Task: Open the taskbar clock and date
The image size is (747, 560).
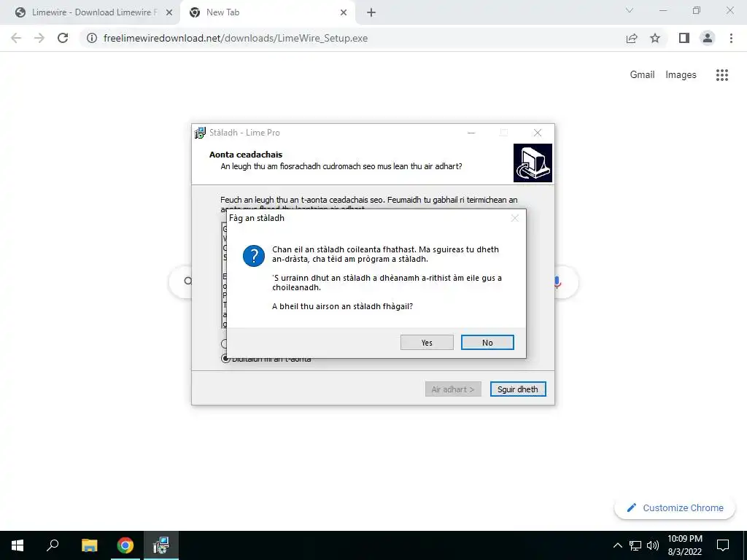Action: [x=684, y=545]
